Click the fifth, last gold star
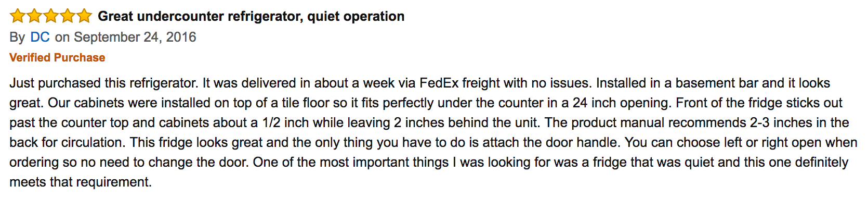 [x=84, y=16]
